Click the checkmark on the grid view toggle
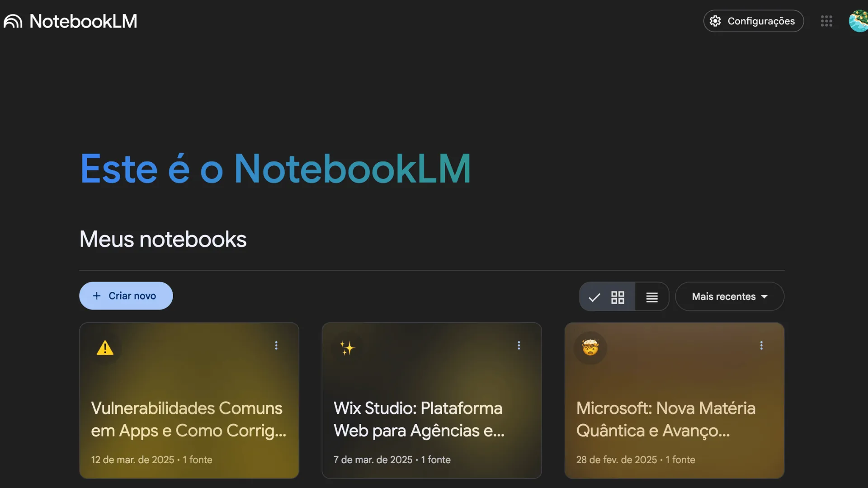868x488 pixels. click(x=594, y=297)
